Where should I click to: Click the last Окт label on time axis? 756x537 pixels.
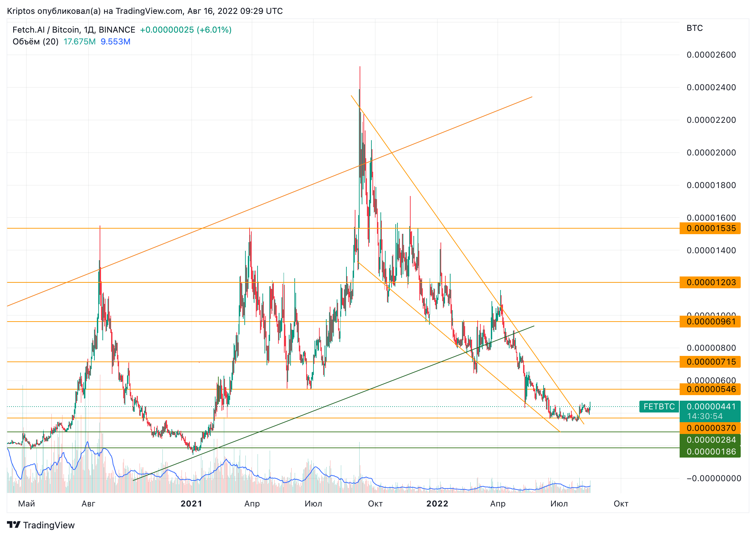coord(621,504)
